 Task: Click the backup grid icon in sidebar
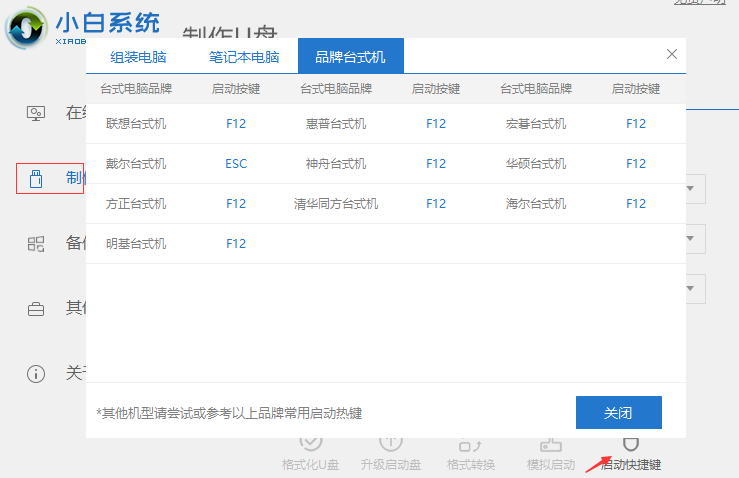point(36,243)
